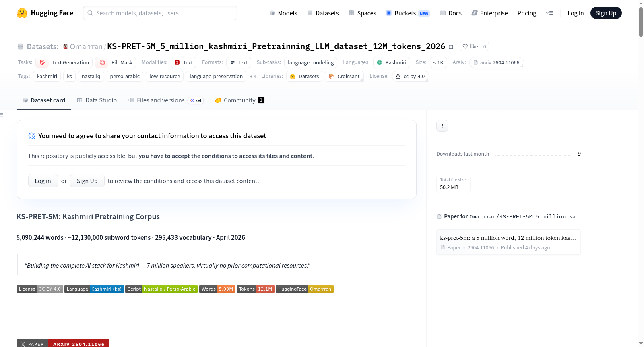Click the xet badge next to Files and versions
Screen dimensions: 644x347
(x=196, y=100)
